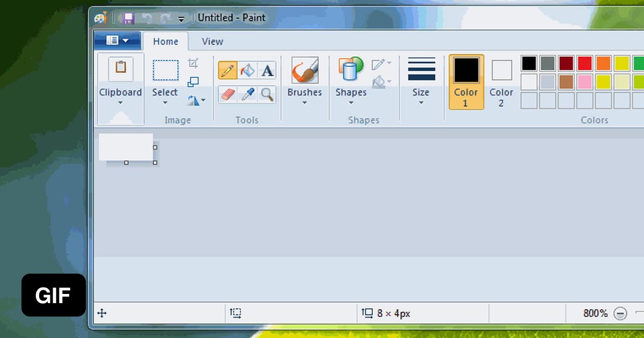Switch to the View tab

[212, 41]
